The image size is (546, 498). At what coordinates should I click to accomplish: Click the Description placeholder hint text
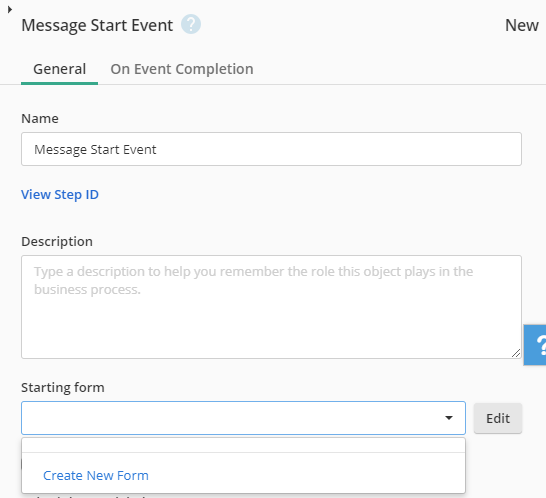(x=254, y=280)
